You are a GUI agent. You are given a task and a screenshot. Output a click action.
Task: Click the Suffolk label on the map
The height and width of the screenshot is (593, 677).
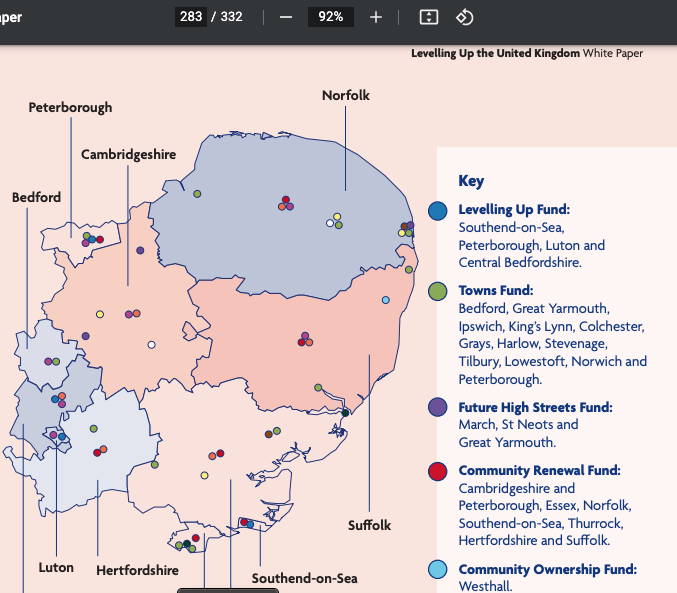click(369, 525)
